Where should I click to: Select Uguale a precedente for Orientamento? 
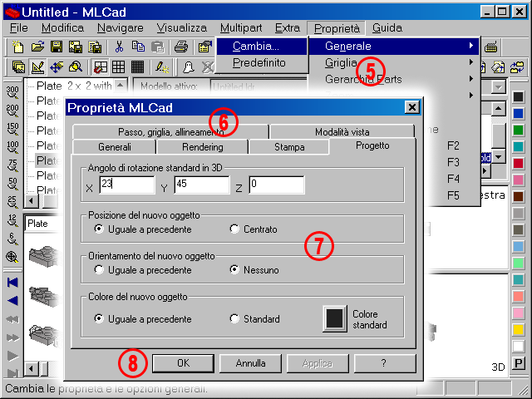coord(143,270)
